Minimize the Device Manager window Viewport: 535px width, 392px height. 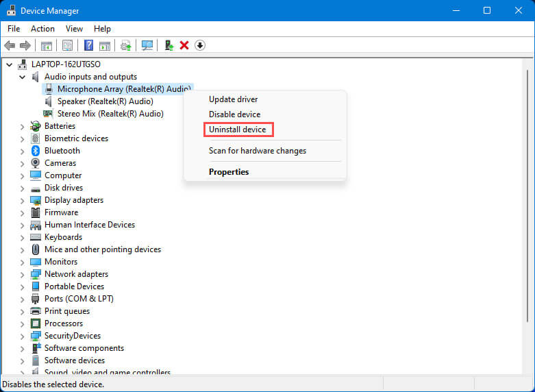(456, 10)
